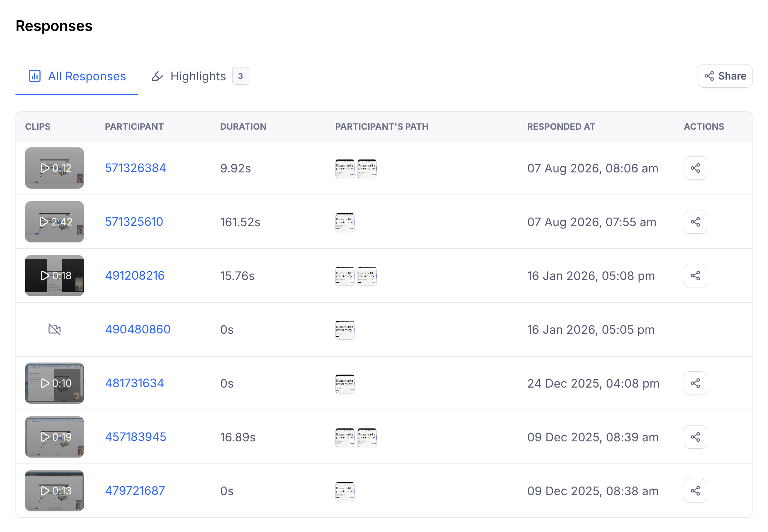Select the All Responses tab
This screenshot has width=768, height=532.
(x=77, y=76)
